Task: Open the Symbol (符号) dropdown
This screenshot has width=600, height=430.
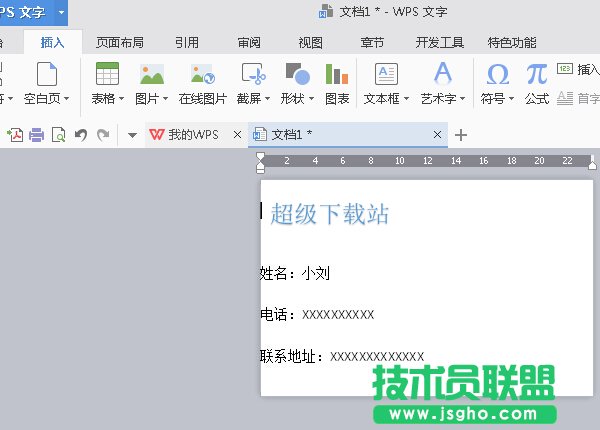Action: (x=496, y=99)
